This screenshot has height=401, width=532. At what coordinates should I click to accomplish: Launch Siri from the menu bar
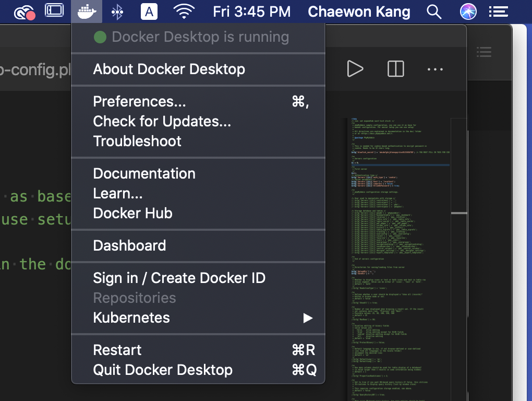(468, 11)
